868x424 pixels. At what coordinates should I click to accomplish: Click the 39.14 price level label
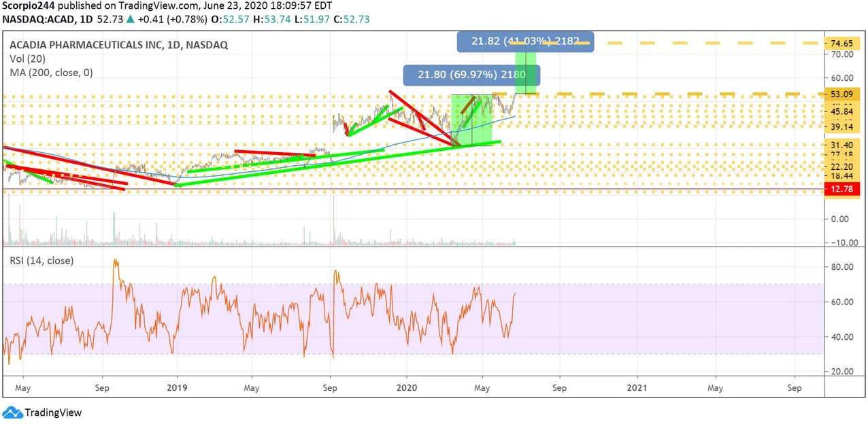(841, 127)
